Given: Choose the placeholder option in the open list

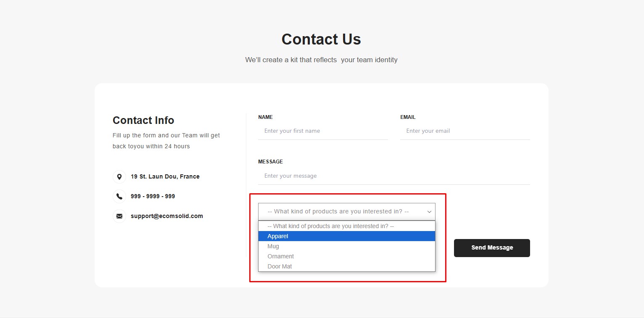Looking at the screenshot, I should point(330,226).
